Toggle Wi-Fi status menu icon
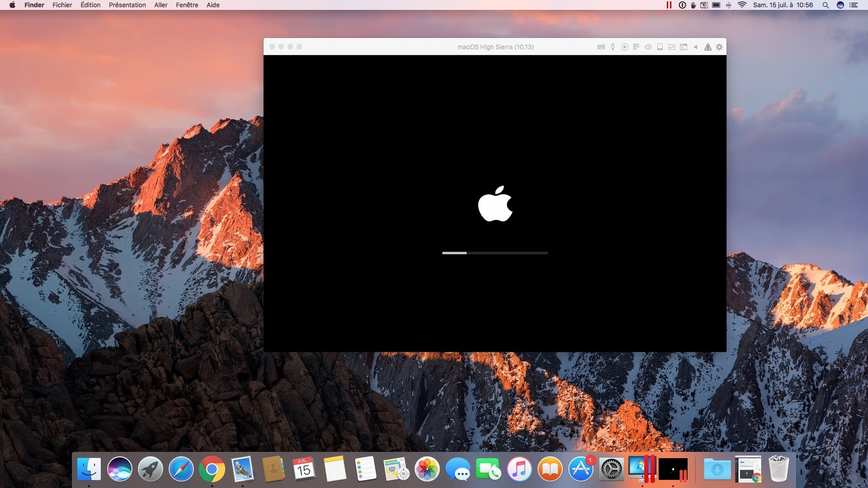Screen dimensions: 868x488 (742, 5)
